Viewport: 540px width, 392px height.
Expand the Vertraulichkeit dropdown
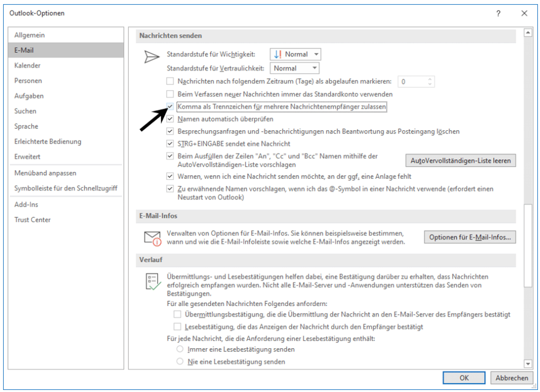coord(294,68)
